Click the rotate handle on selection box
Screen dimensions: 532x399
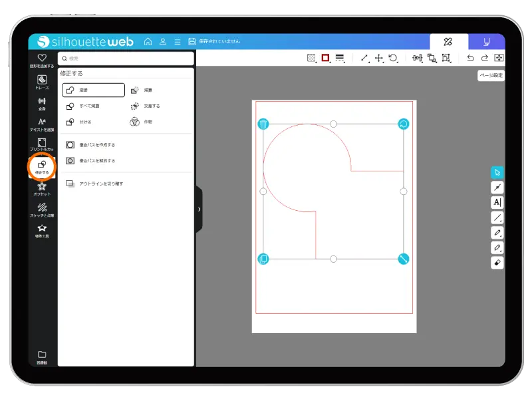coord(404,124)
